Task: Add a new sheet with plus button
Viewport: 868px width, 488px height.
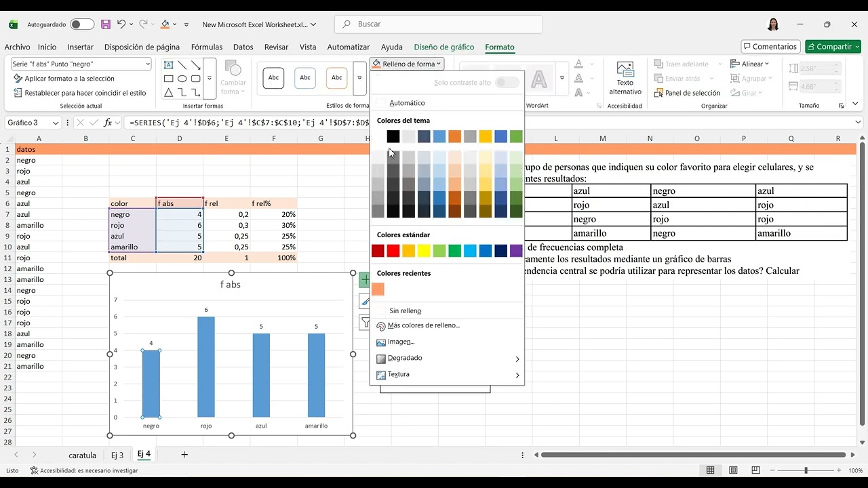Action: click(184, 455)
